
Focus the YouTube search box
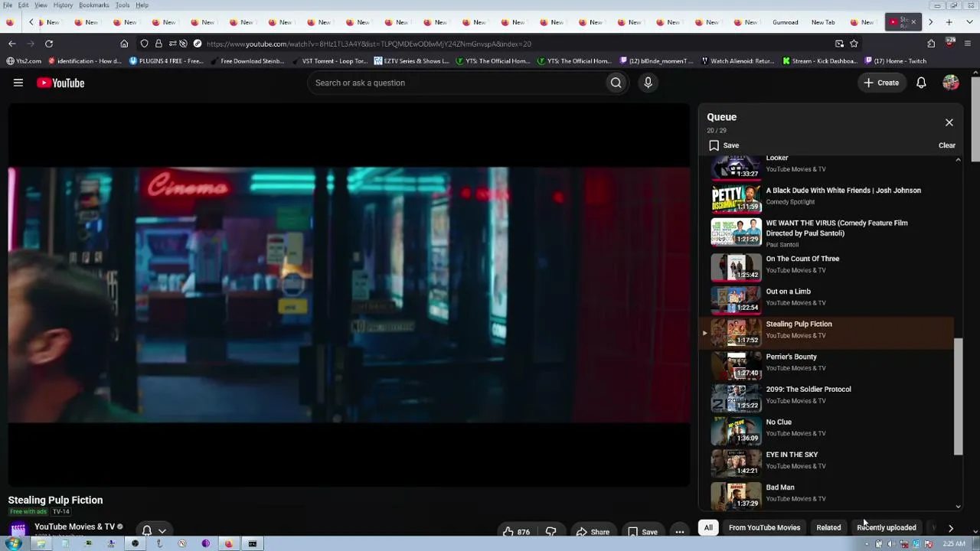coord(456,83)
